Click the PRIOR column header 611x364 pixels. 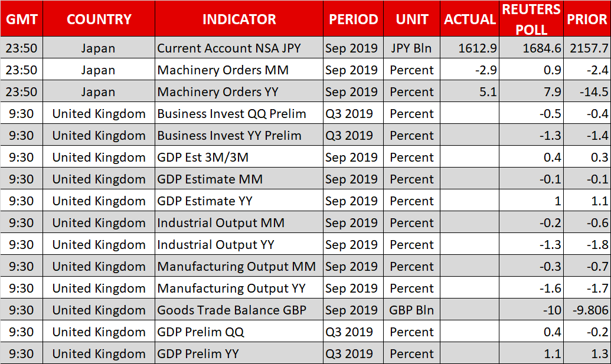click(x=587, y=19)
